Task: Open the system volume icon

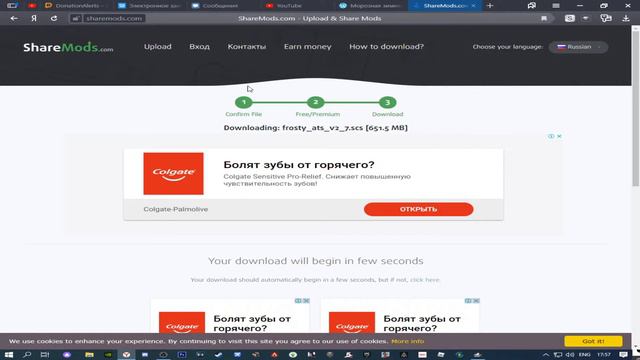Action: coord(570,355)
